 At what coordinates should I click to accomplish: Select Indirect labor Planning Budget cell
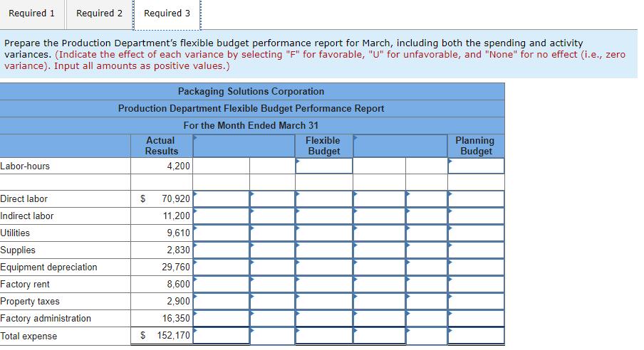(476, 216)
